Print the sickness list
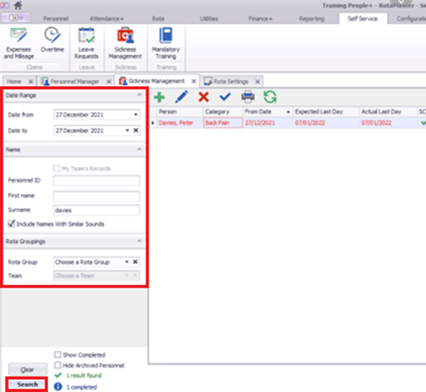This screenshot has width=426, height=392. (248, 97)
